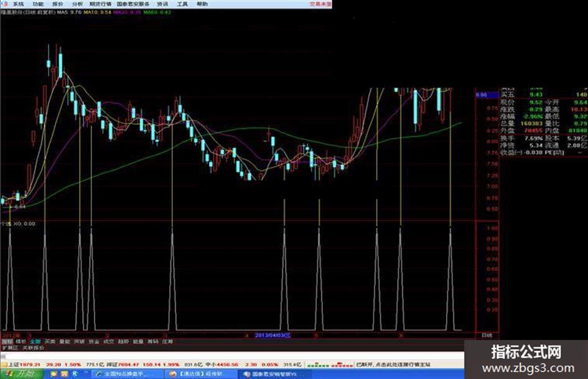
Task: Click the MA10: 9.54 moving average label
Action: (98, 12)
